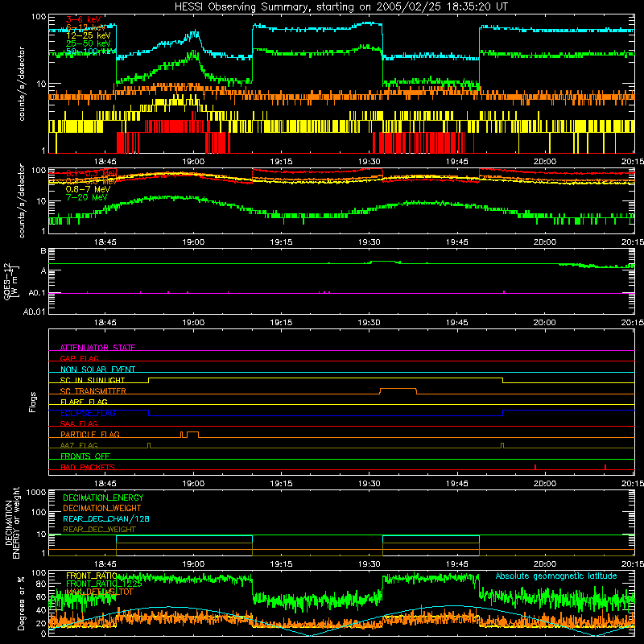
Task: Select the SC_TRANSMITTER flag label
Action: [x=93, y=391]
